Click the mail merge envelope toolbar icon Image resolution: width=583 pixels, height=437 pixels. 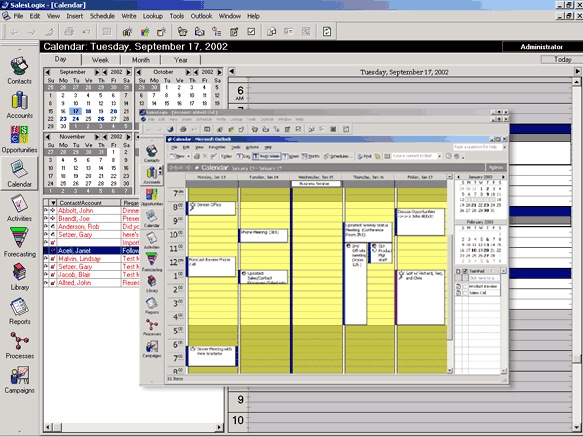pyautogui.click(x=271, y=32)
